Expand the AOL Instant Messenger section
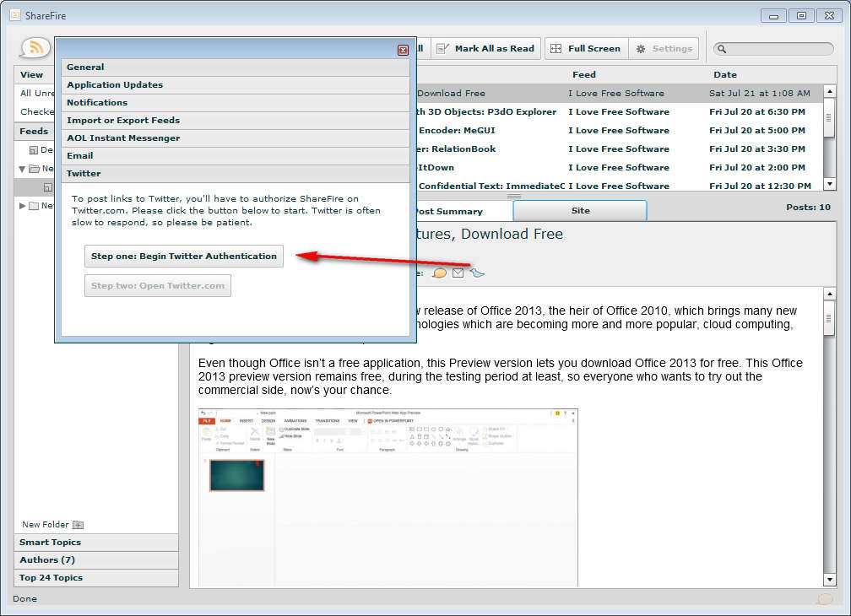851x616 pixels. pos(235,138)
